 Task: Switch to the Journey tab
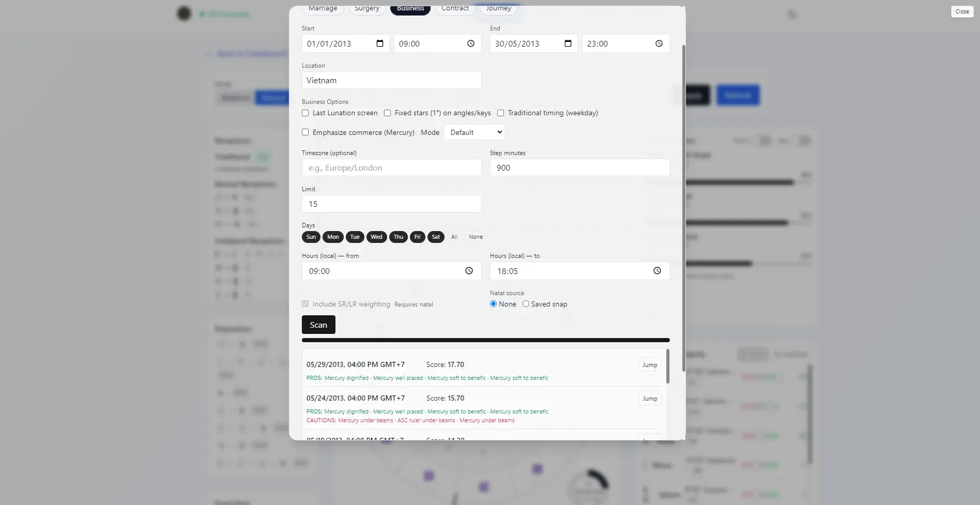click(x=499, y=9)
